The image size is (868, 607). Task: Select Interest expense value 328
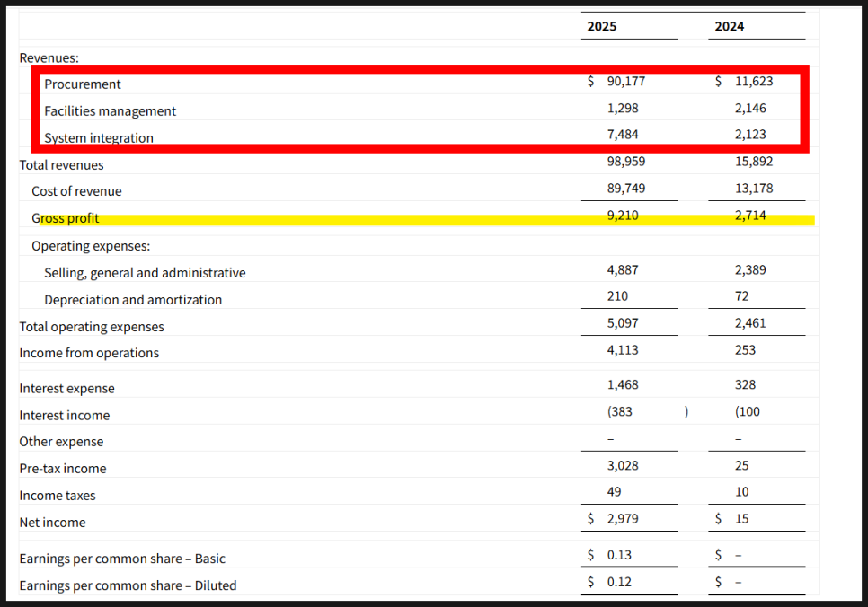pyautogui.click(x=745, y=385)
